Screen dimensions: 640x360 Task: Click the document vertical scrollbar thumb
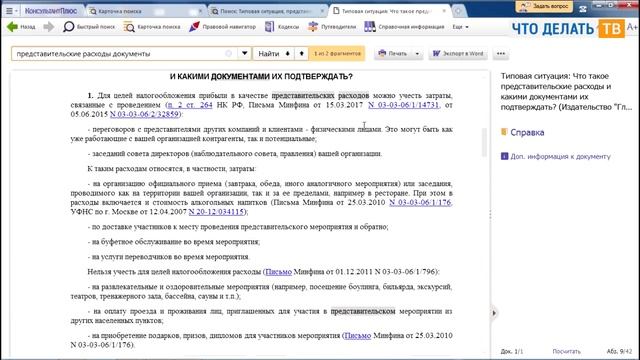tap(484, 142)
